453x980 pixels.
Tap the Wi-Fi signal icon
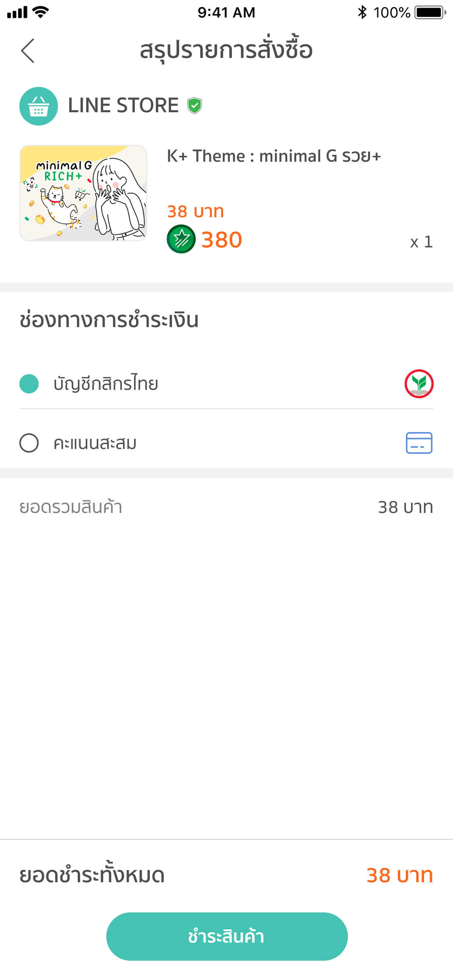(40, 12)
